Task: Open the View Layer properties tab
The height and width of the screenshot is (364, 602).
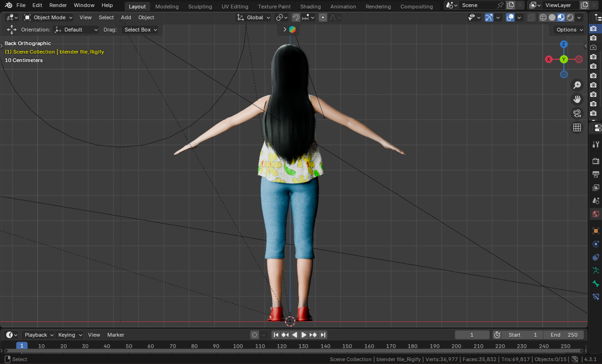Action: (596, 188)
